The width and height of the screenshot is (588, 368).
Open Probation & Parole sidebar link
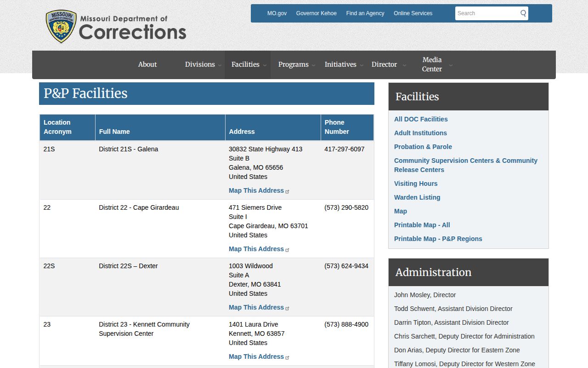pos(423,147)
